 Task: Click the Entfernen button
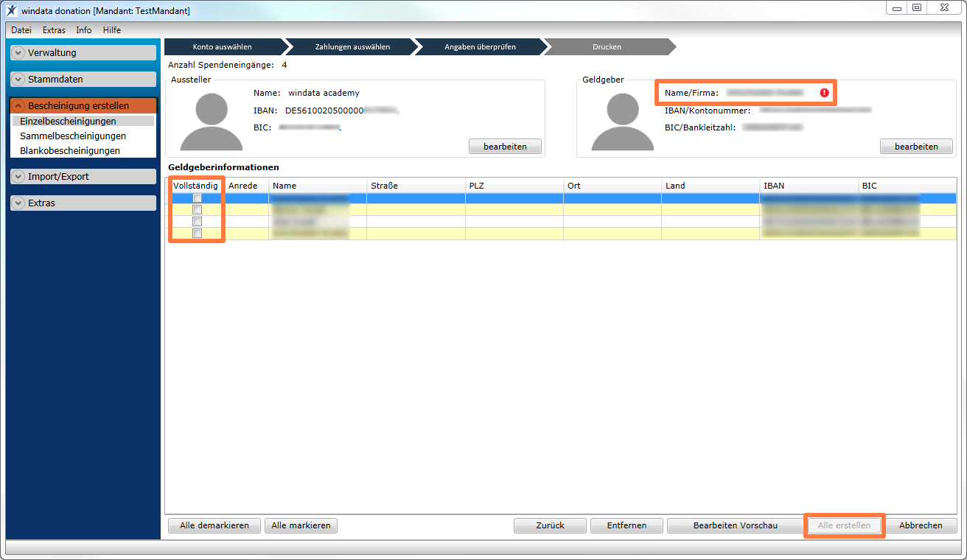click(626, 525)
